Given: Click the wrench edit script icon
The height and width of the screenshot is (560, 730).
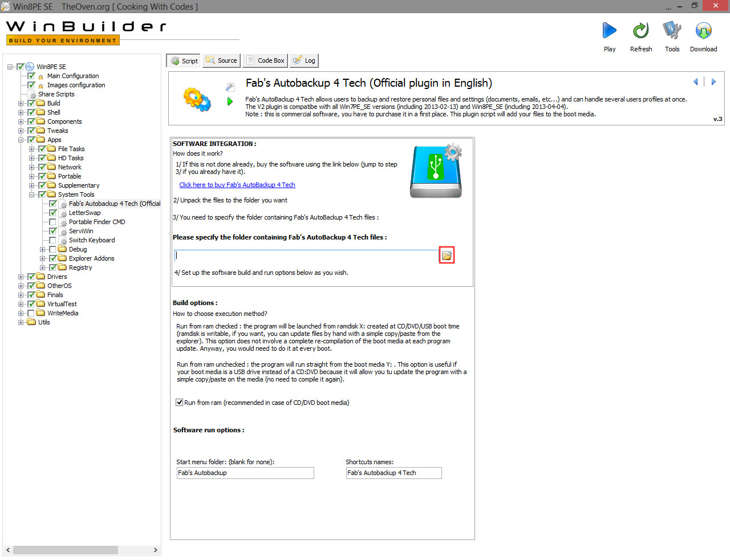Looking at the screenshot, I should [x=230, y=87].
